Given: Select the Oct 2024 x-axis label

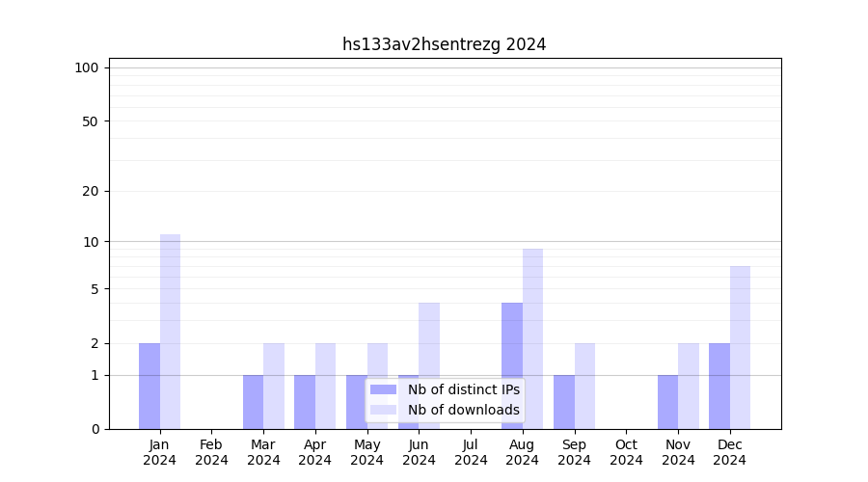Looking at the screenshot, I should point(626,452).
